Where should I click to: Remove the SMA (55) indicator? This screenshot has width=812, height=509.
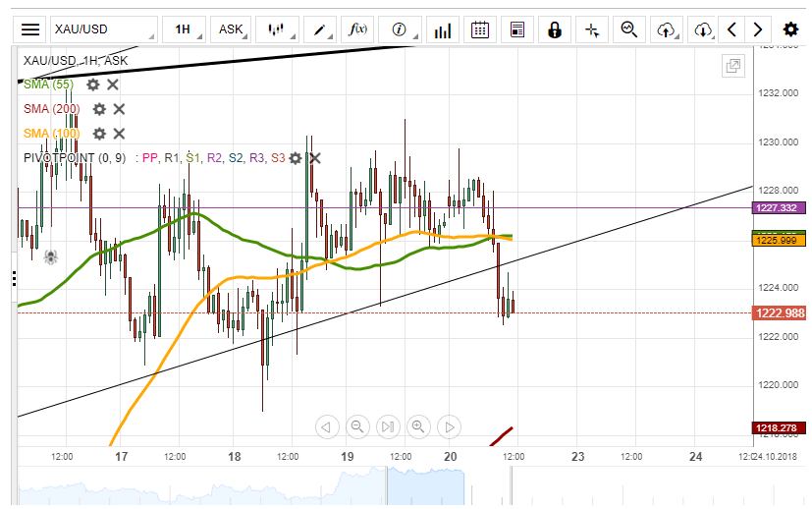113,85
